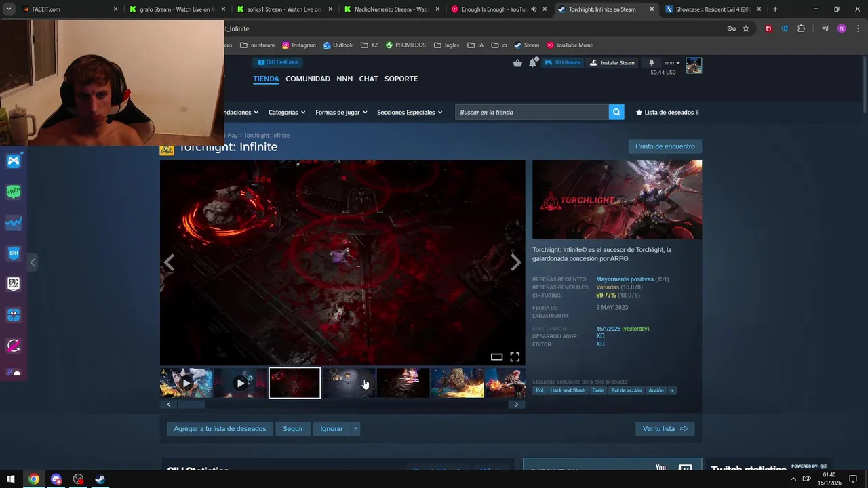This screenshot has height=488, width=868.
Task: Open the developer XD link
Action: pos(600,336)
